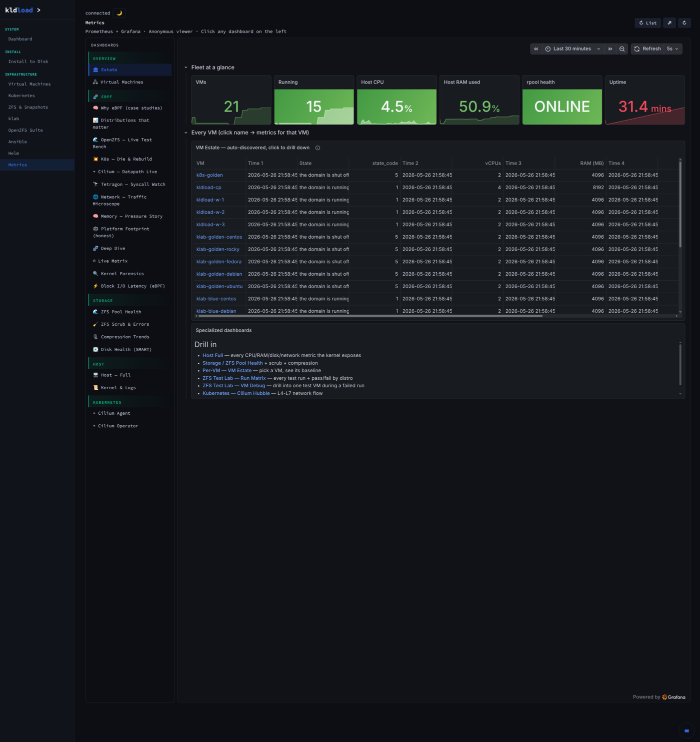700x742 pixels.
Task: Click the Grafana Refresh button
Action: (x=647, y=49)
